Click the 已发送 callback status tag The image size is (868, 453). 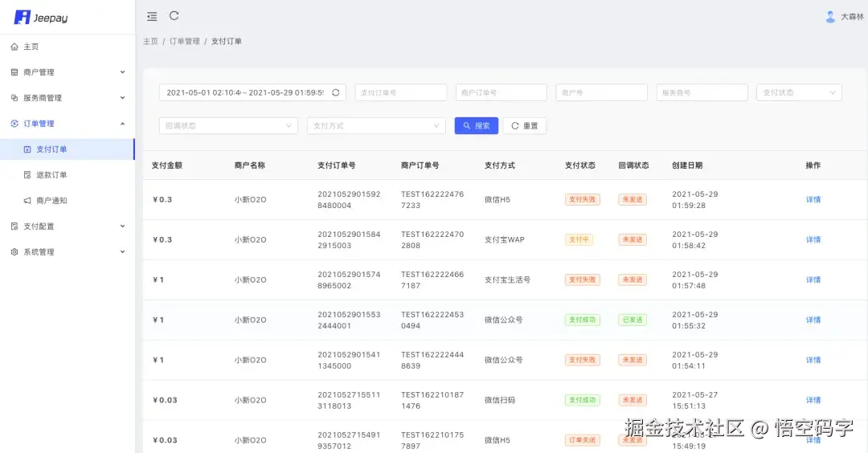(633, 320)
